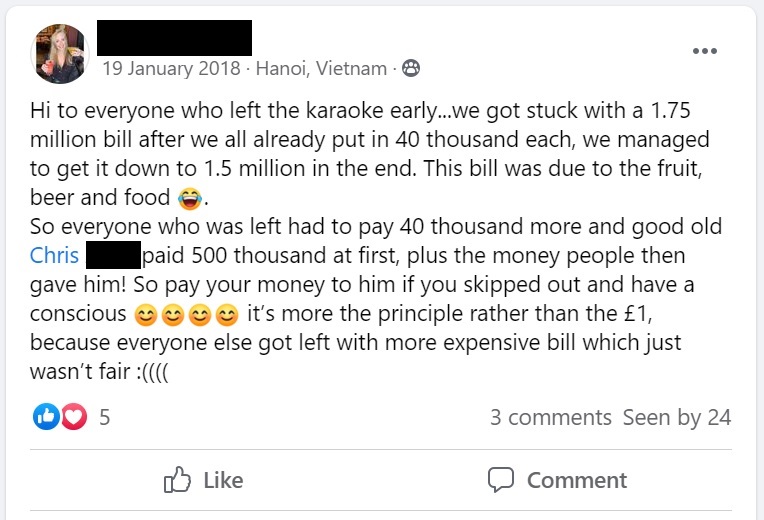Click the audience privacy icon beside the location

click(x=410, y=69)
